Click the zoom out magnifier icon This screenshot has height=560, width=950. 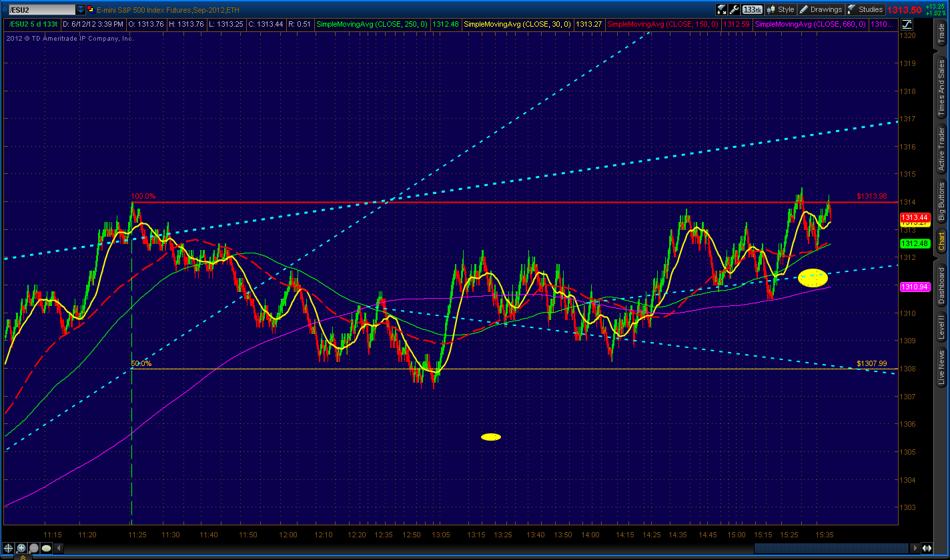pyautogui.click(x=33, y=548)
